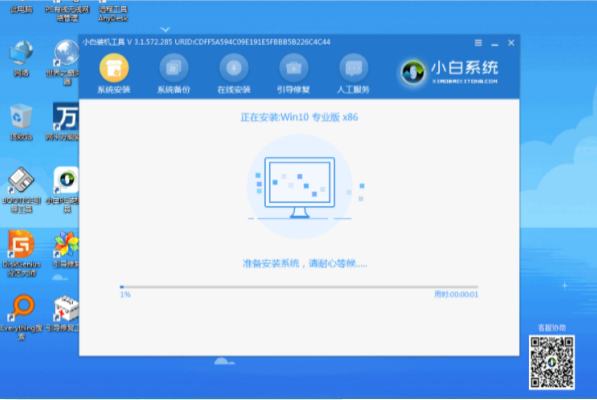
Task: Click the 1% progress value
Action: tap(125, 295)
